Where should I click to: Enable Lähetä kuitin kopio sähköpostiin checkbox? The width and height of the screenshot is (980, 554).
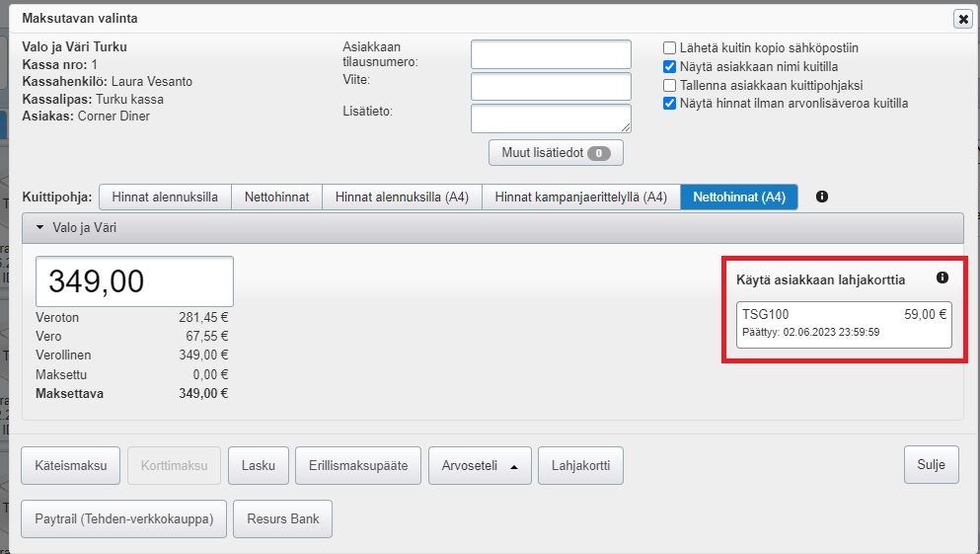[670, 47]
